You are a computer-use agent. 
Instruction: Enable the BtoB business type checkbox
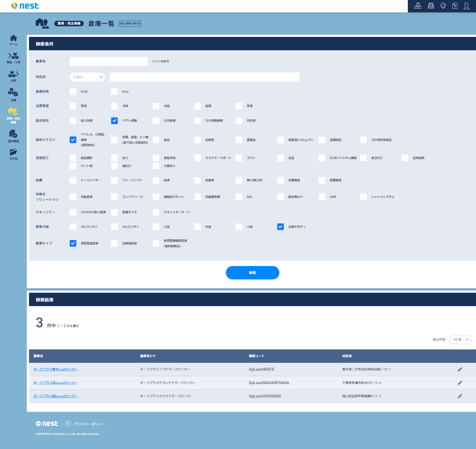click(73, 92)
